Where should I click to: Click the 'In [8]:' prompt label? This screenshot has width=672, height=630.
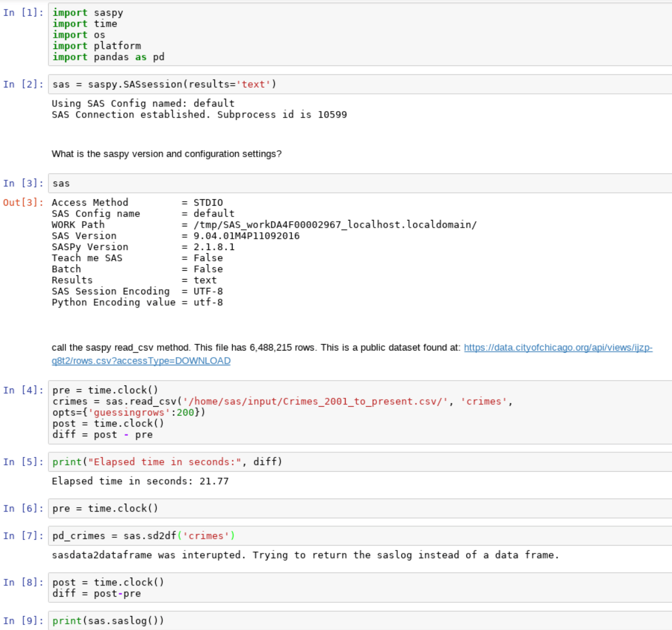pyautogui.click(x=23, y=582)
